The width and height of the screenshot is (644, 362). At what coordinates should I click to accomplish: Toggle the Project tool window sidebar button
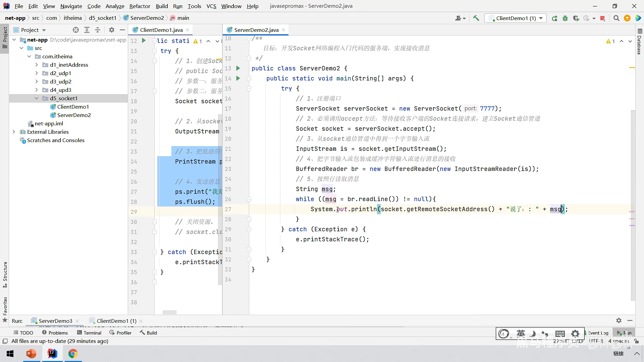pyautogui.click(x=5, y=37)
